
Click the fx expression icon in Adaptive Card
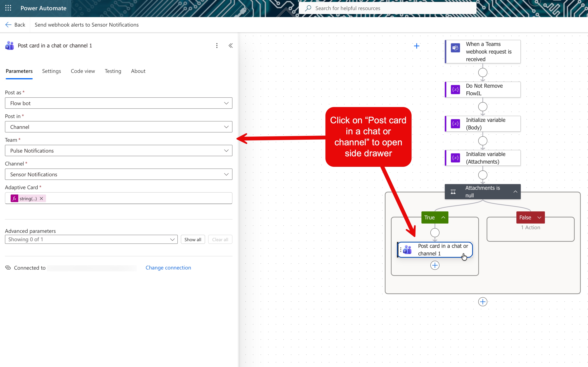tap(14, 198)
